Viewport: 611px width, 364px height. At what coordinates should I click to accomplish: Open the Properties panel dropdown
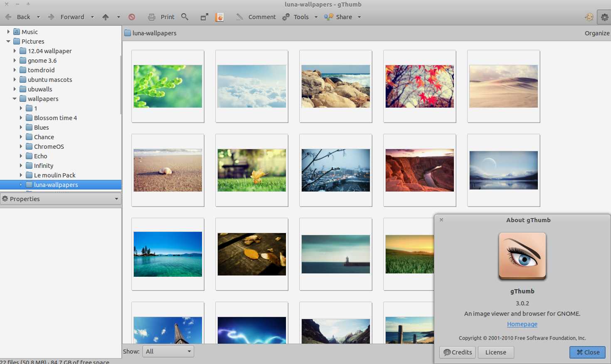[x=61, y=199]
